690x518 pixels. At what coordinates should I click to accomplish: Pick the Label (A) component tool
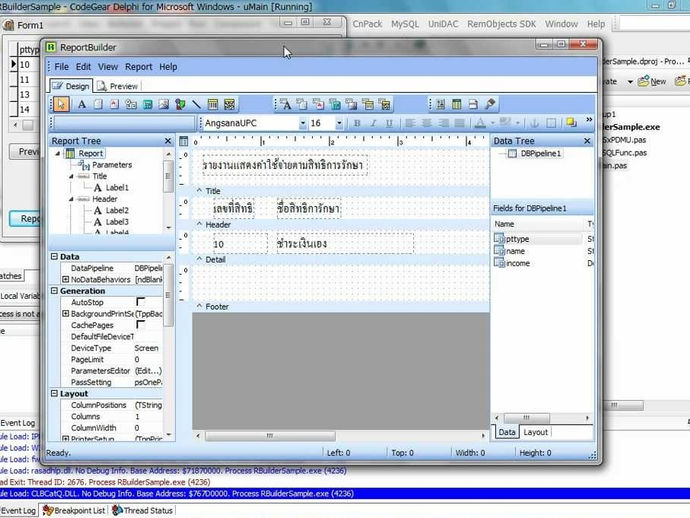[81, 104]
